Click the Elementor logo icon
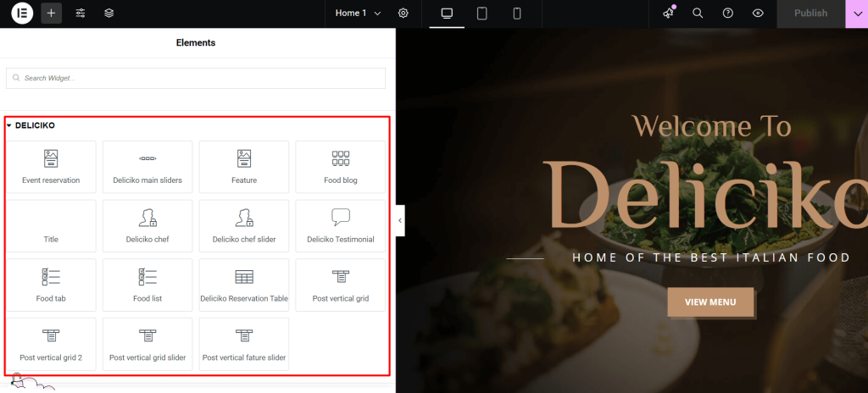 click(x=22, y=14)
